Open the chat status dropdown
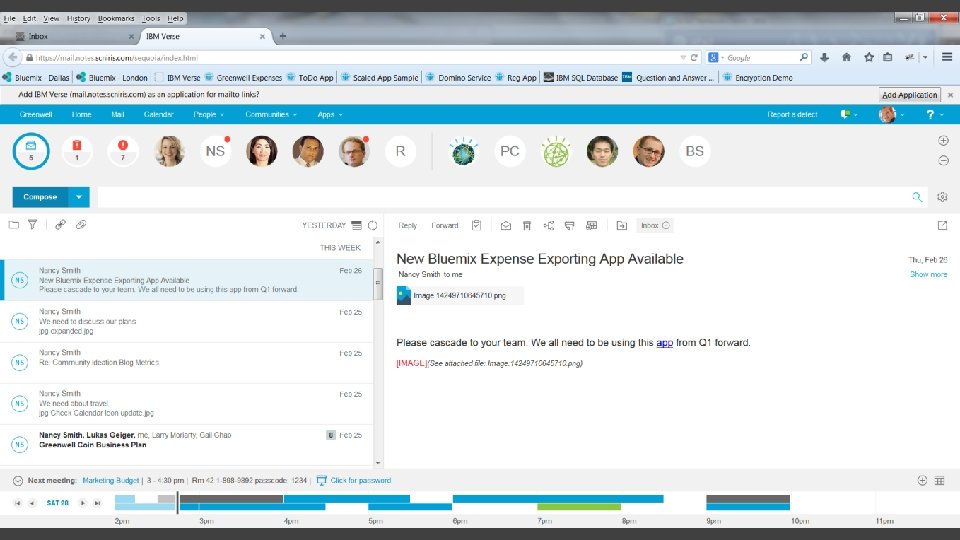Viewport: 960px width, 540px height. pyautogui.click(x=849, y=114)
